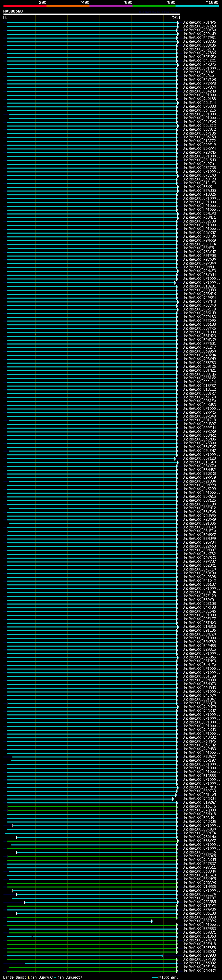Click the UniRef100_Q7PT95 hit label

[x=199, y=959]
